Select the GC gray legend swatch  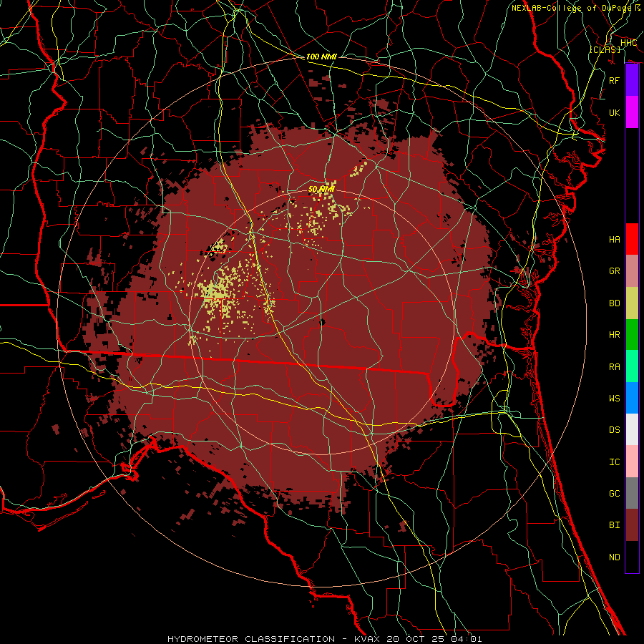632,493
